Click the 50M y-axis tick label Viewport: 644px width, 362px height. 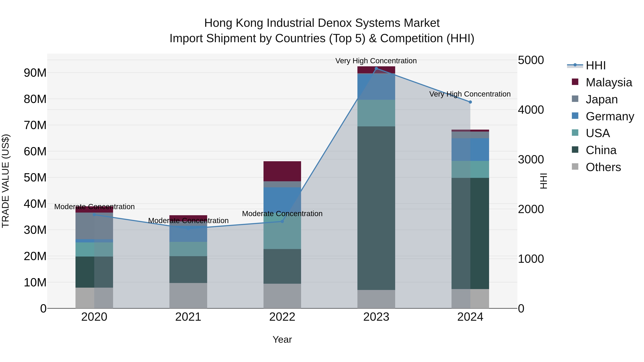pos(35,178)
